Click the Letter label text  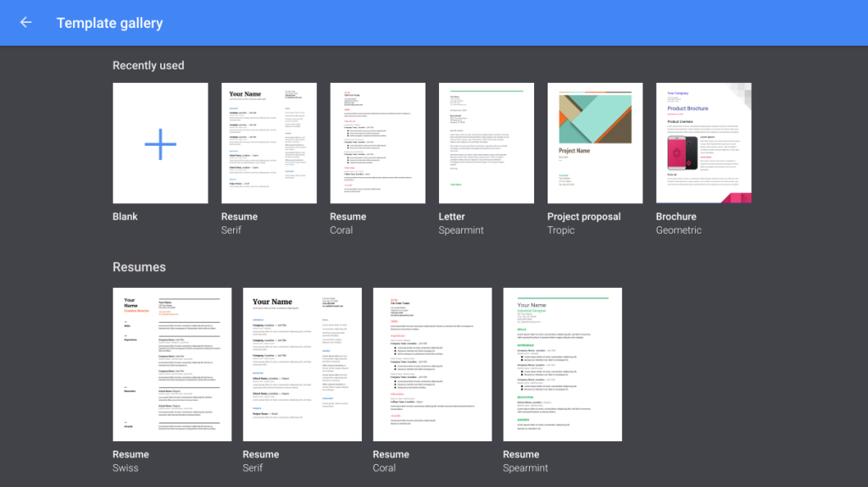[x=452, y=217]
